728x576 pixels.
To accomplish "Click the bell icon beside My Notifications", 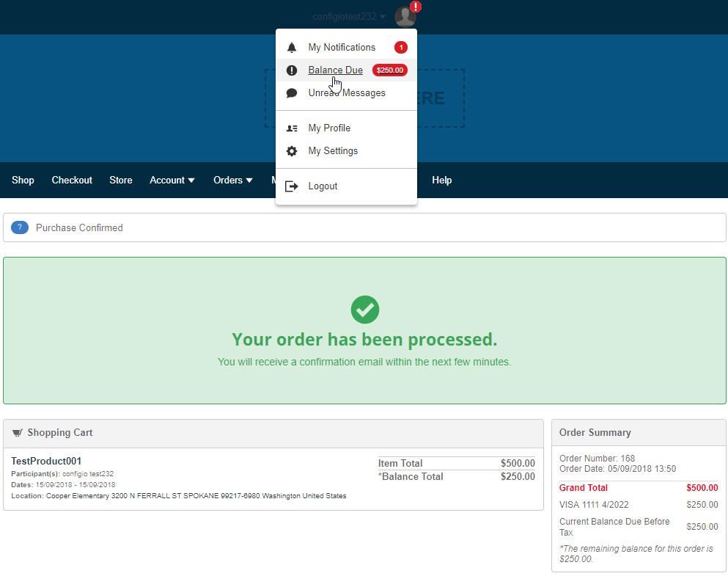I will click(x=292, y=48).
